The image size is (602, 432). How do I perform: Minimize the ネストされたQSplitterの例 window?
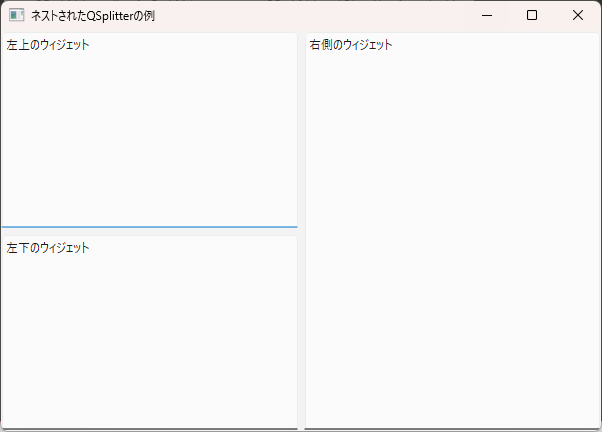pyautogui.click(x=487, y=15)
